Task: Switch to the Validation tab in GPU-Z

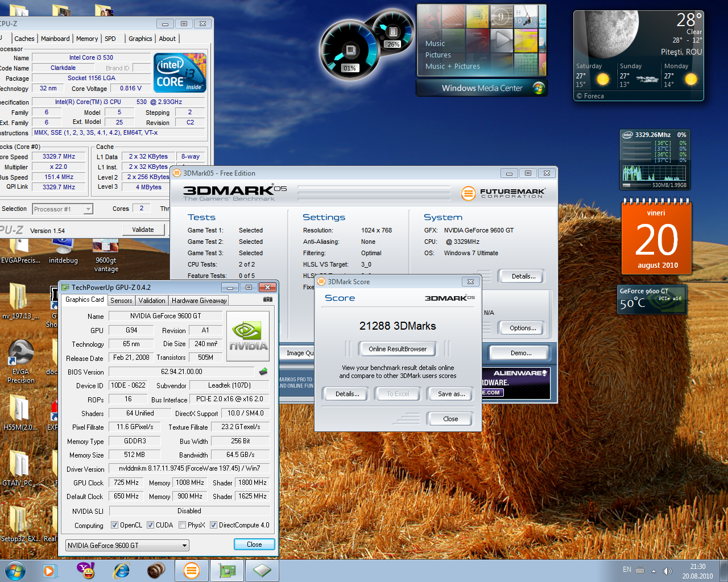Action: [x=152, y=301]
